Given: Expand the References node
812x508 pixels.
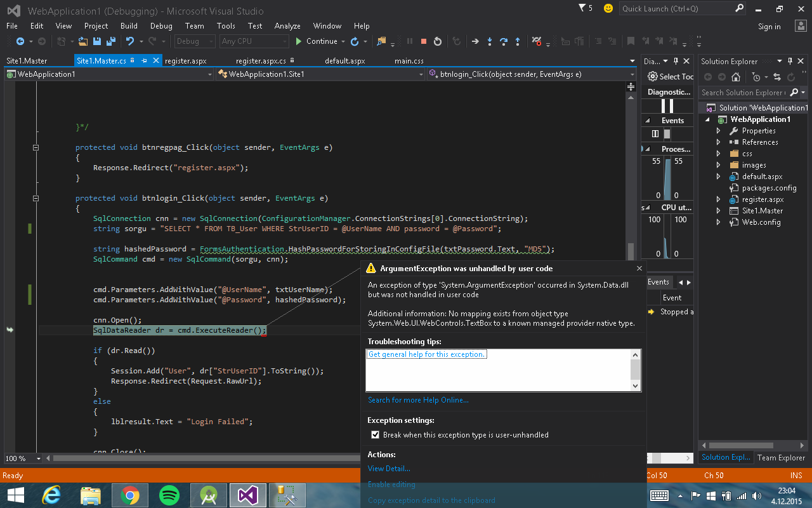Looking at the screenshot, I should [x=719, y=142].
